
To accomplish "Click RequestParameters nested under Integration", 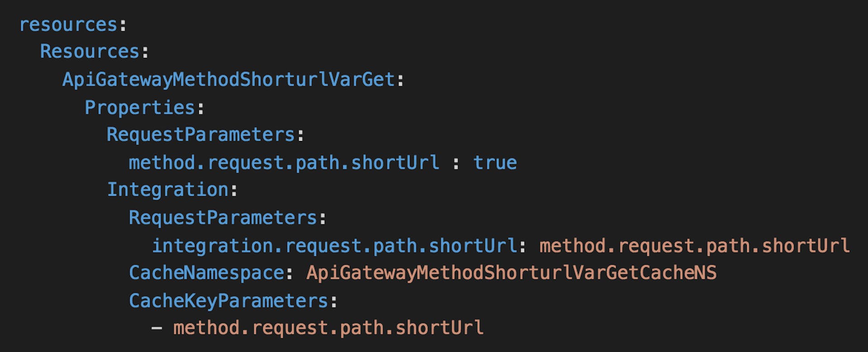I will coord(223,218).
